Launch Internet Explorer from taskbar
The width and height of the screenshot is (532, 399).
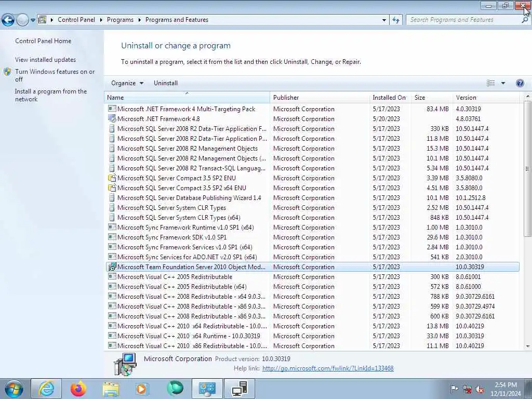pyautogui.click(x=46, y=389)
